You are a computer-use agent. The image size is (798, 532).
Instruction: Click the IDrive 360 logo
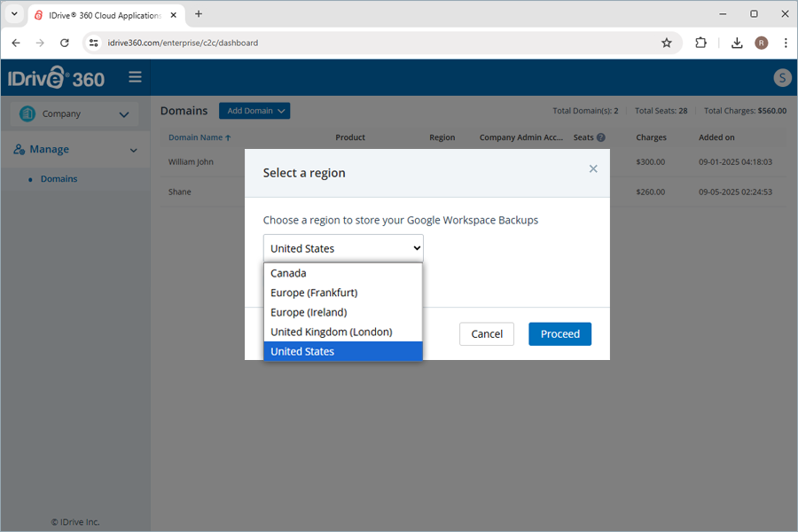(55, 77)
